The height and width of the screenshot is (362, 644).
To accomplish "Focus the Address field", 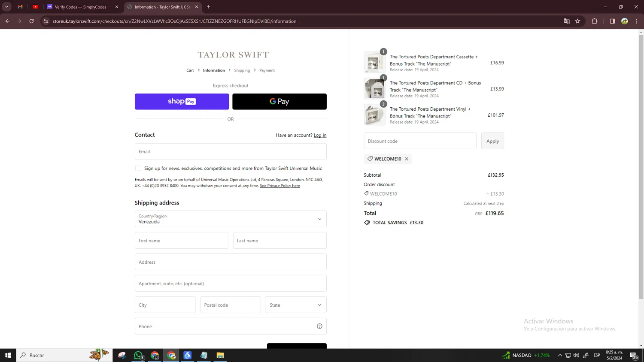I will 231,262.
